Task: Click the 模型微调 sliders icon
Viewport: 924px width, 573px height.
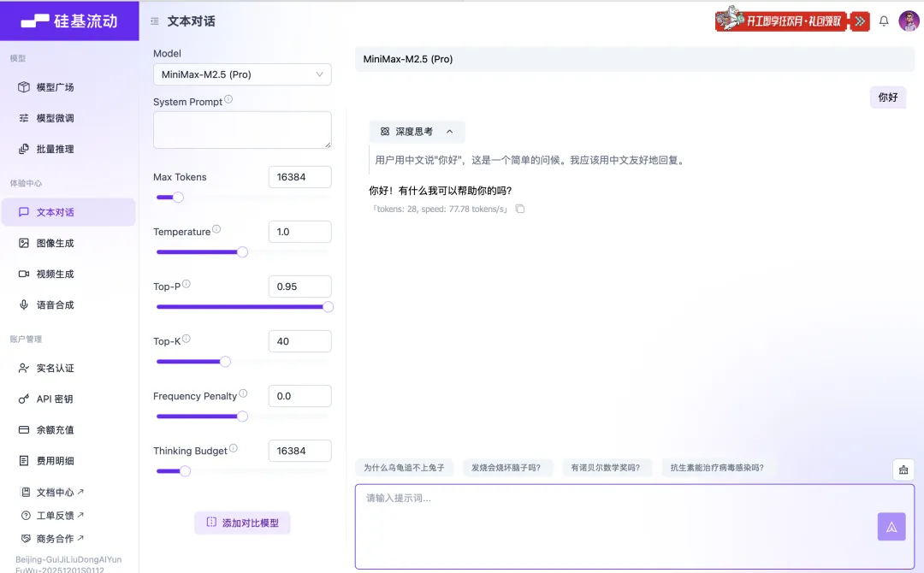Action: pos(24,118)
